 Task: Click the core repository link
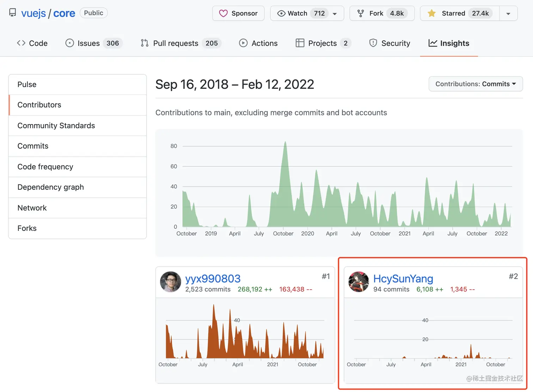click(64, 13)
